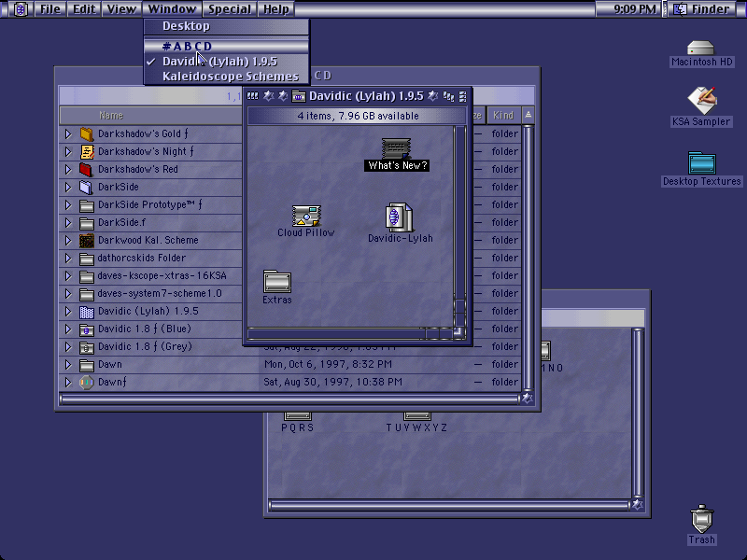Select the Davidic-Lylah scheme file icon
The width and height of the screenshot is (747, 560).
tap(399, 217)
